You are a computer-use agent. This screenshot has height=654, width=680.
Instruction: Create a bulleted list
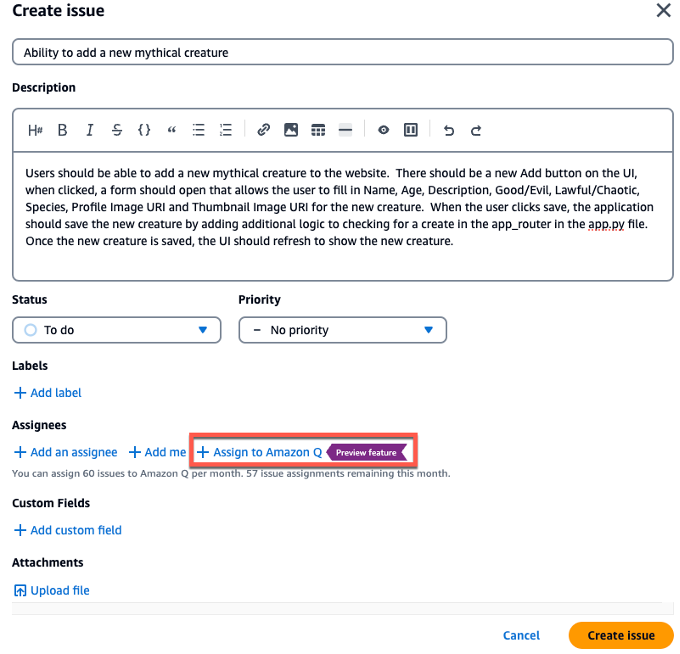click(x=199, y=130)
